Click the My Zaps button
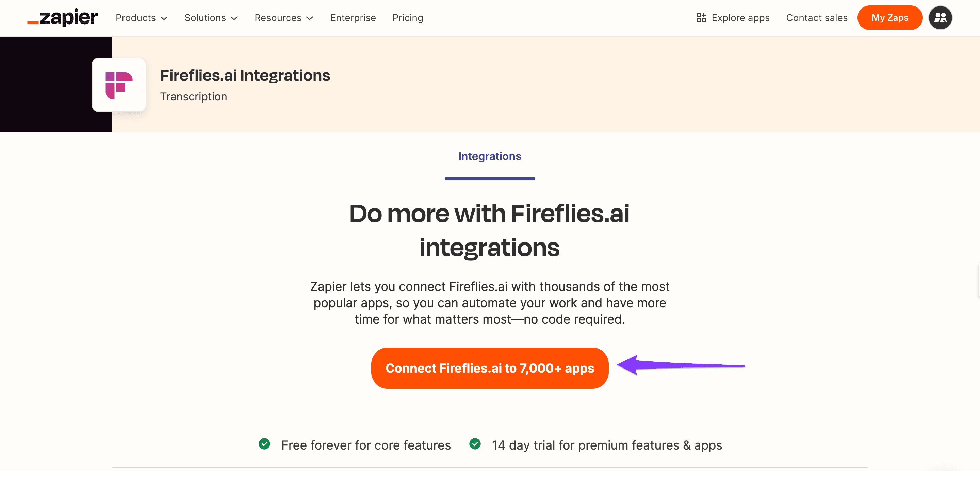 click(889, 18)
